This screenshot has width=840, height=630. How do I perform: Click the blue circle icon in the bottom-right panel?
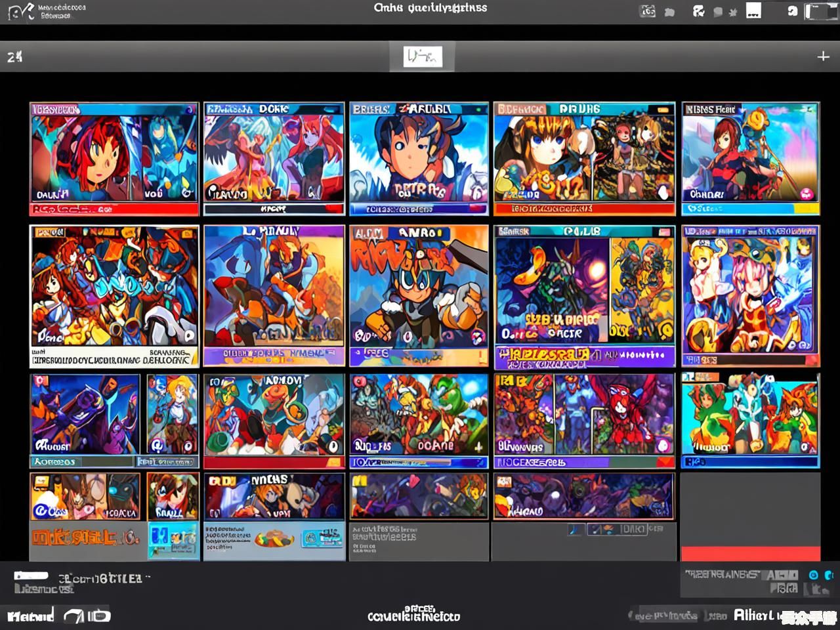point(813,575)
